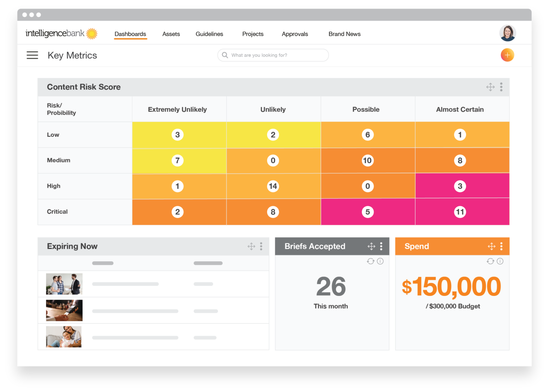Click the 'Key Metrics' page title
Viewport: 549px width, 392px height.
[72, 56]
